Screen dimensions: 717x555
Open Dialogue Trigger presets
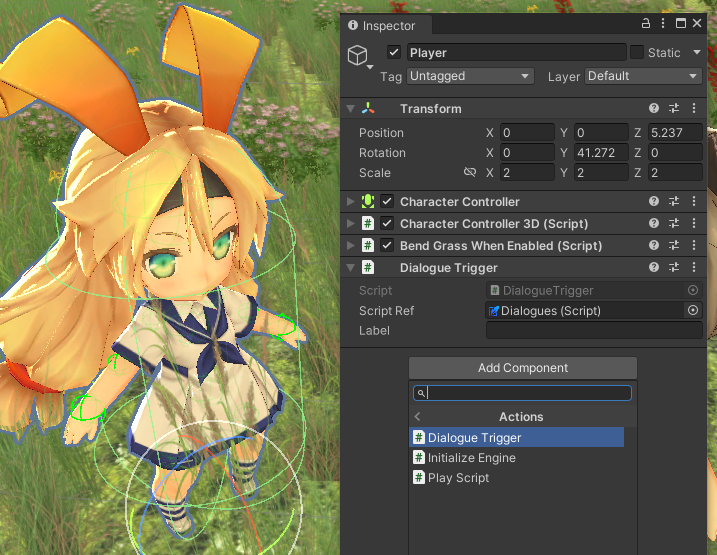674,267
